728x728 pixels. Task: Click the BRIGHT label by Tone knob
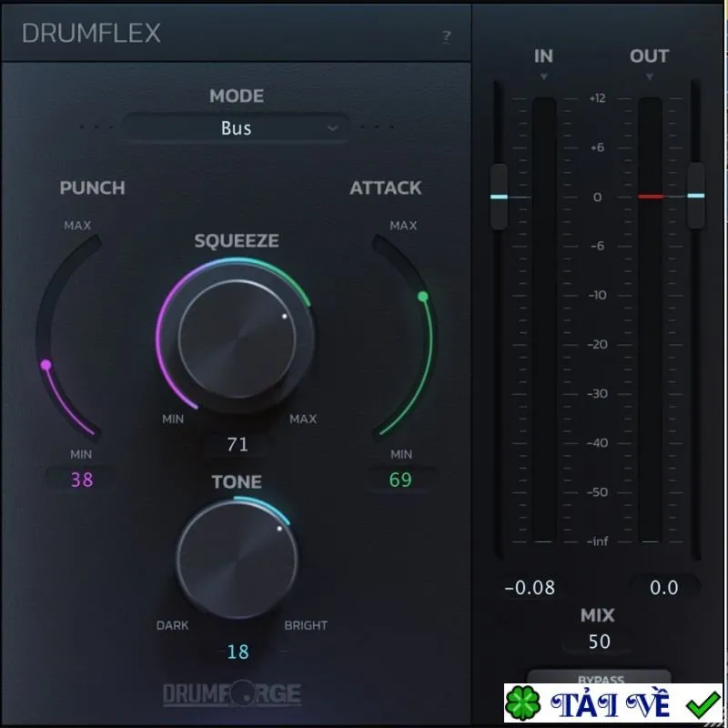coord(306,625)
